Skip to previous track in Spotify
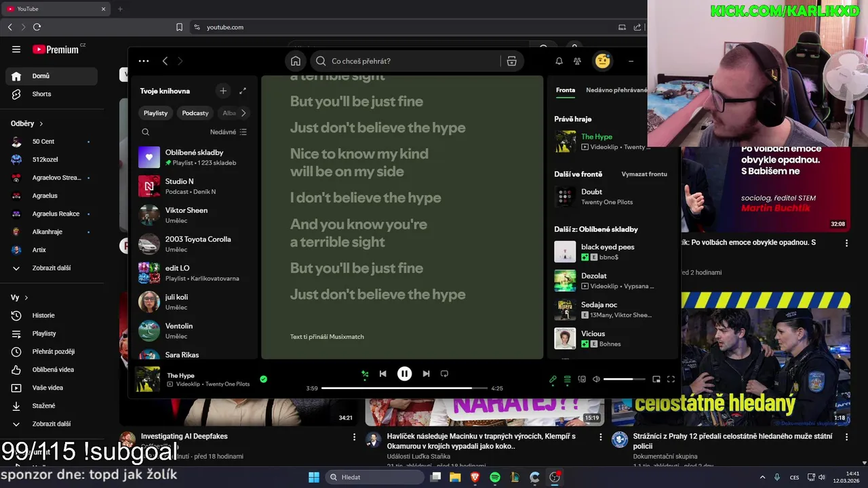The image size is (868, 488). (383, 373)
